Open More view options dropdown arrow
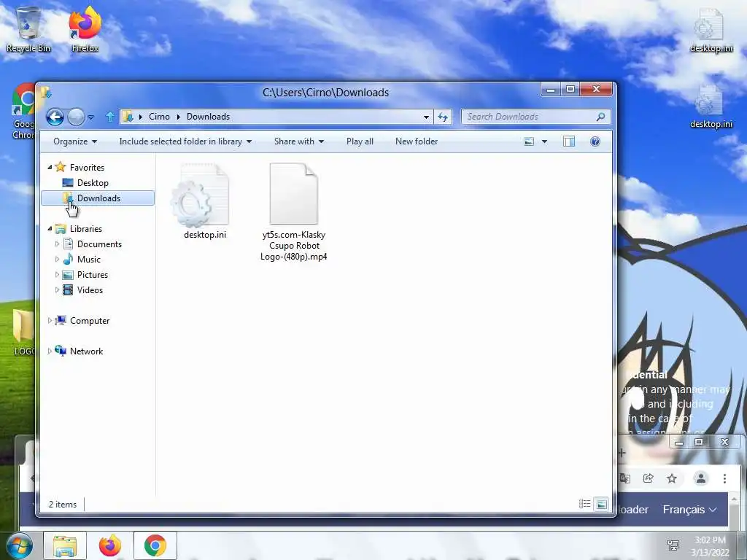The width and height of the screenshot is (747, 560). click(544, 141)
